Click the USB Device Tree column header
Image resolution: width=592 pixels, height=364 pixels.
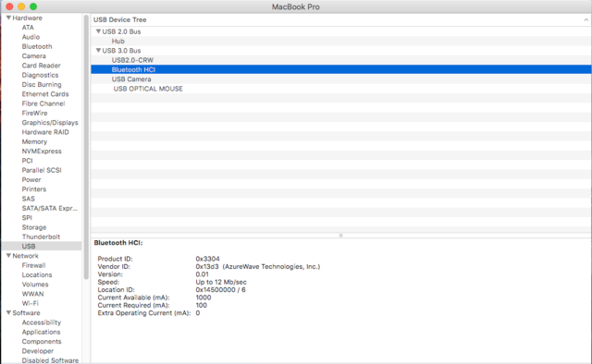click(x=341, y=19)
